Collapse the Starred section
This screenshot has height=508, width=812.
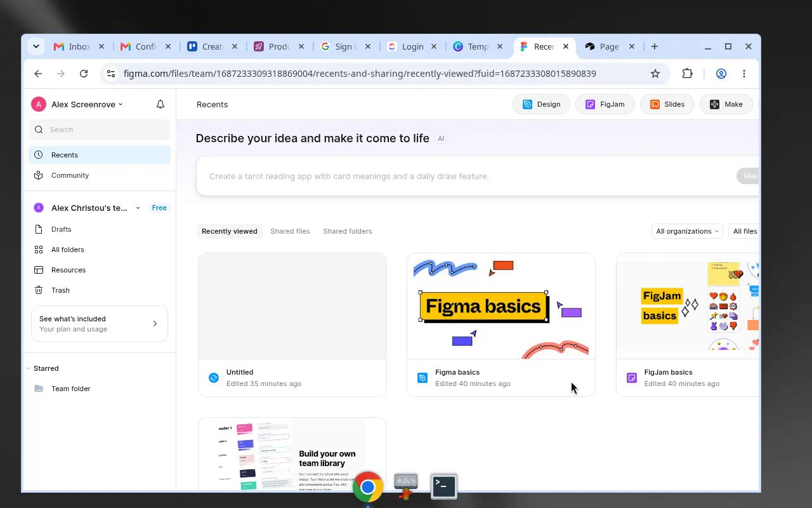(x=29, y=368)
